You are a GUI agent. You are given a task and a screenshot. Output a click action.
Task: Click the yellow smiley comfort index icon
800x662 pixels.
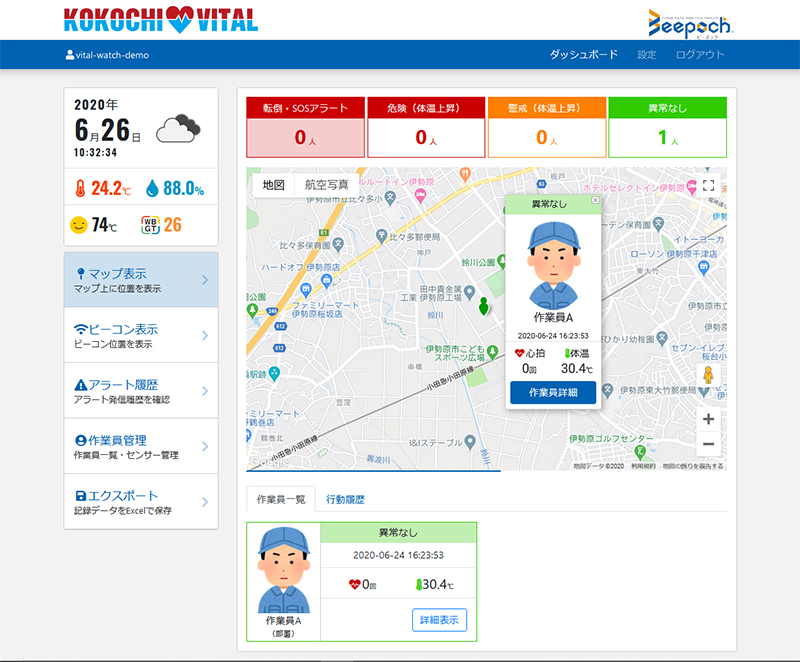(x=79, y=225)
